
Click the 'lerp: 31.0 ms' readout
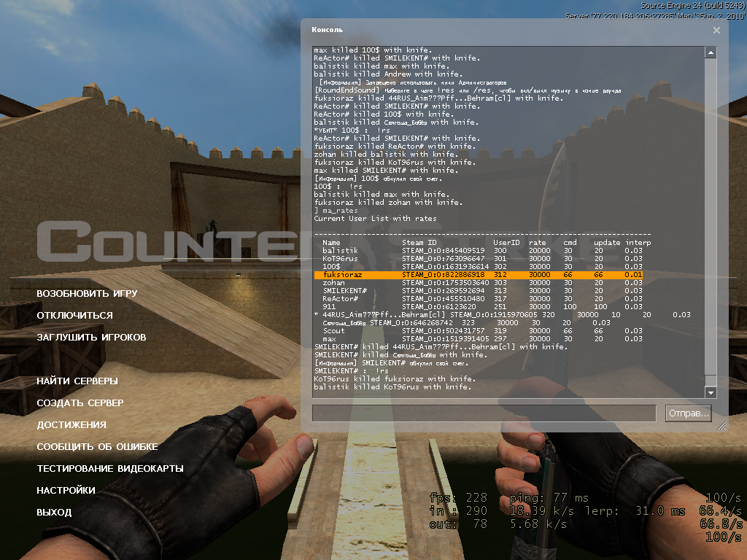635,511
